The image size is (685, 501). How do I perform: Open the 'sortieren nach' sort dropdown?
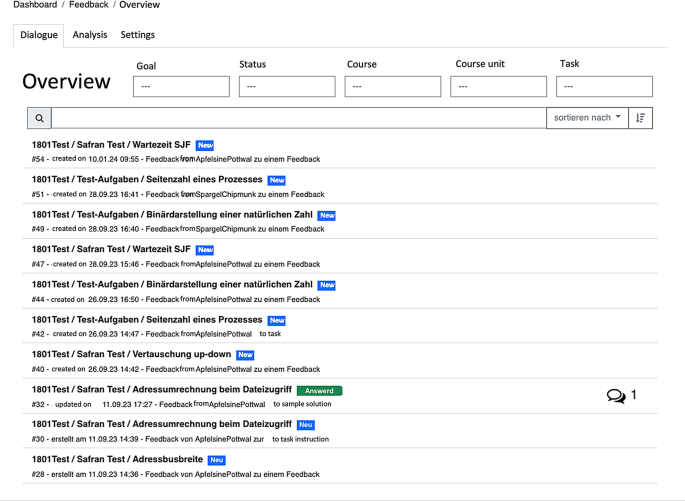[x=586, y=118]
